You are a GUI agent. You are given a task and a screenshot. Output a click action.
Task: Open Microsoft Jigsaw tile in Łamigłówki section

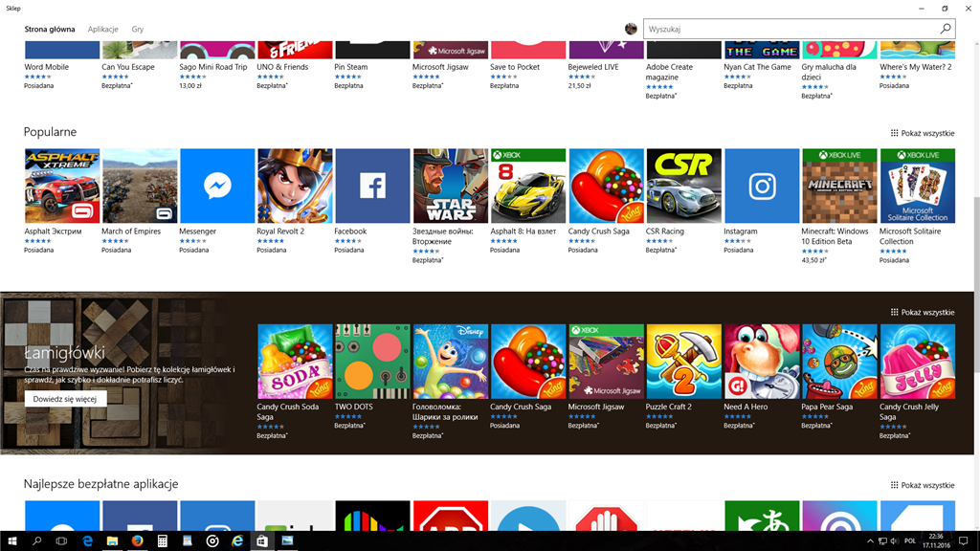[606, 361]
